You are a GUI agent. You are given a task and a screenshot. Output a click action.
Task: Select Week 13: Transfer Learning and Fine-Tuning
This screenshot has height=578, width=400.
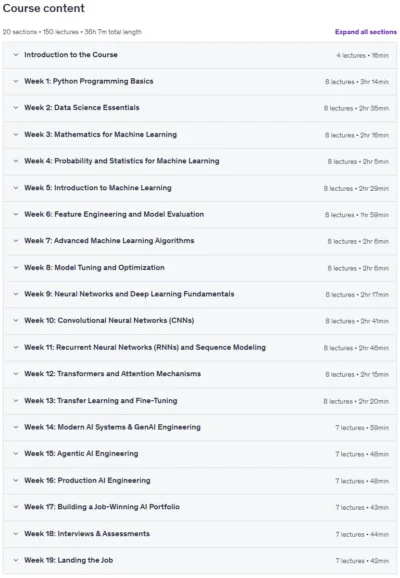click(101, 401)
